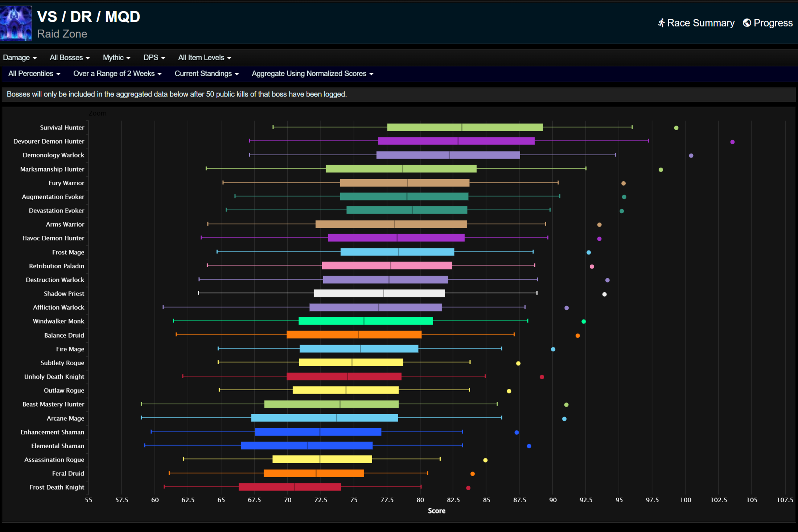
Task: Open the Progress link
Action: click(x=773, y=23)
